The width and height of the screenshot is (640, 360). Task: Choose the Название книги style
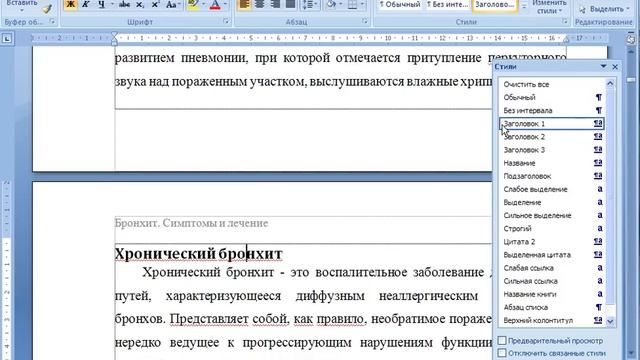click(551, 294)
